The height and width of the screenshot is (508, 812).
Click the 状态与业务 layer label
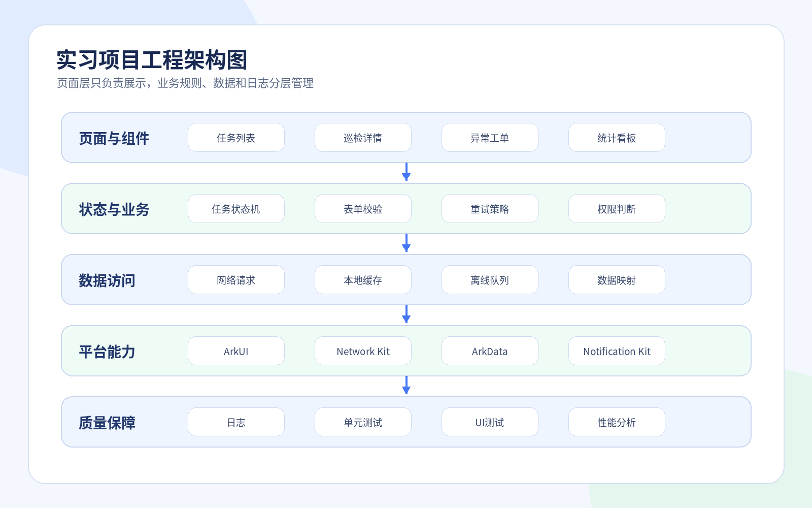pos(114,209)
